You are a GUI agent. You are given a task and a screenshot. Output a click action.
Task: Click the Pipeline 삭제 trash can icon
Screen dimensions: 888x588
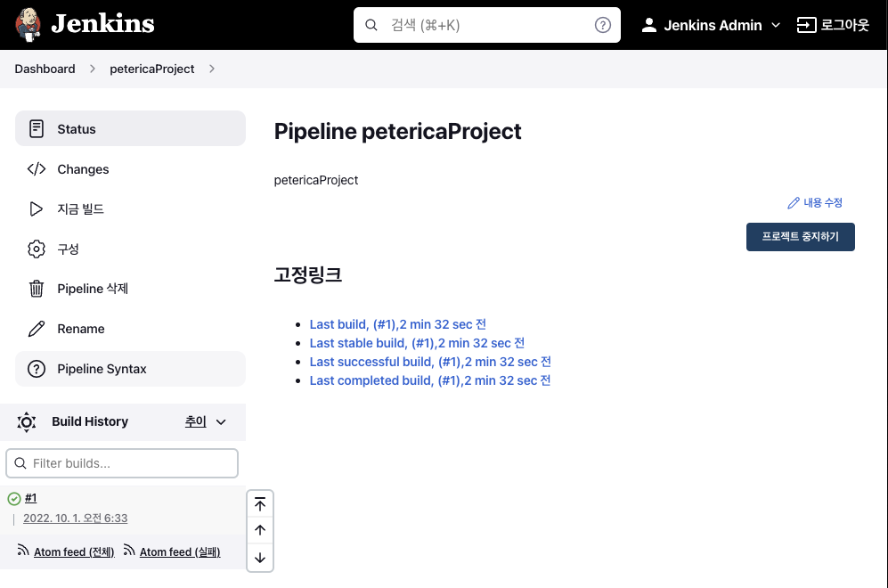tap(37, 289)
